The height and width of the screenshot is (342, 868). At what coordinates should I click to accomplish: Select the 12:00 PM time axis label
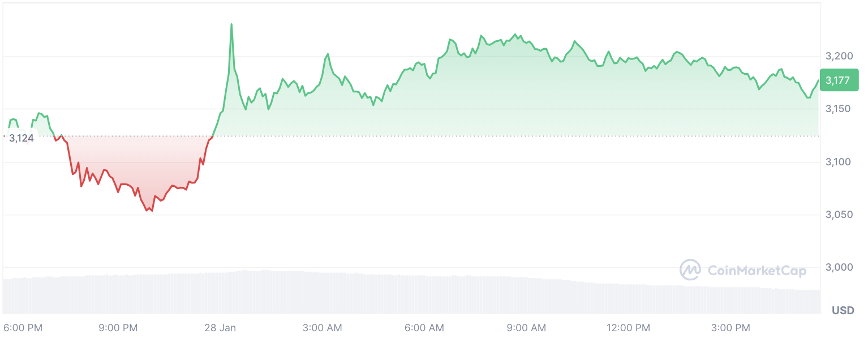[628, 328]
